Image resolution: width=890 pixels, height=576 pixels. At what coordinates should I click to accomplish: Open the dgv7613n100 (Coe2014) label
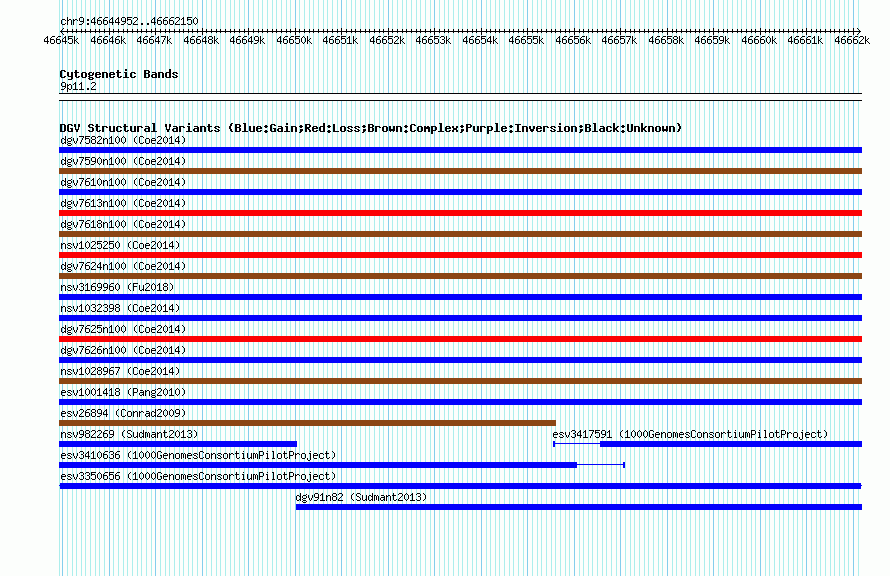pos(123,203)
